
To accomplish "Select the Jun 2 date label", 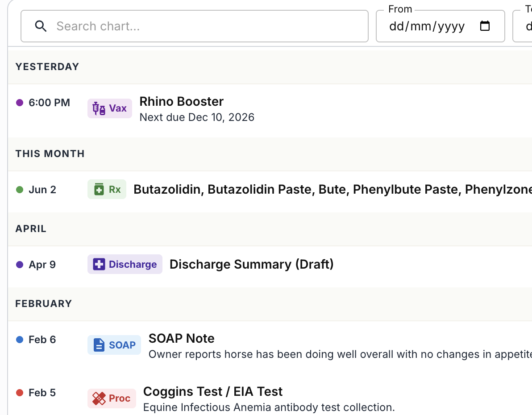I will pos(42,190).
